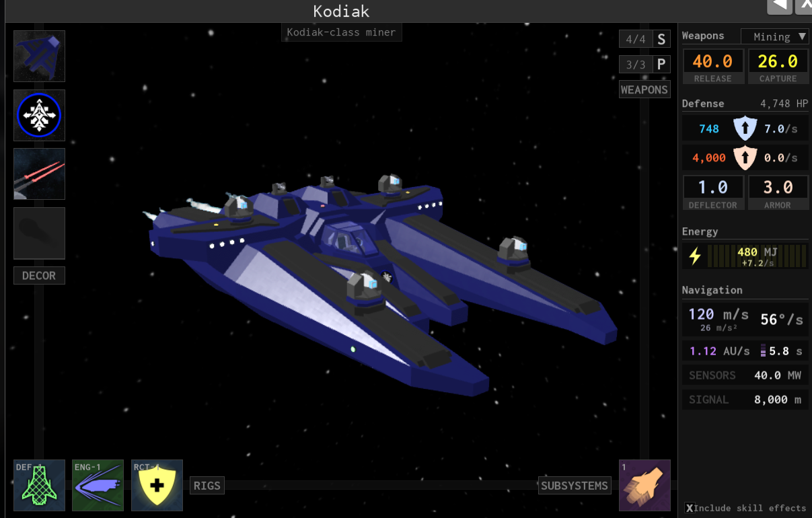The image size is (812, 518).
Task: Click the blue deflector shield regen icon
Action: [x=745, y=128]
